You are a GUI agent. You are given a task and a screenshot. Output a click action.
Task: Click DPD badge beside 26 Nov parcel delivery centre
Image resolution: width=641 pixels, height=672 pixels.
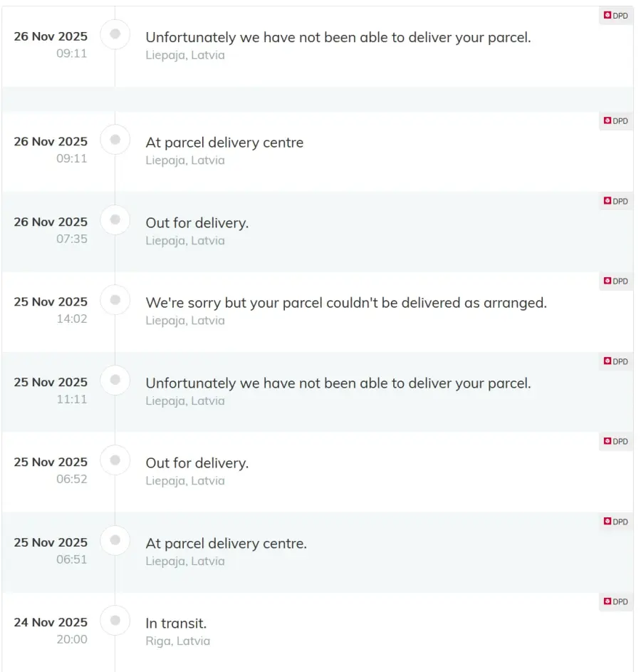[x=616, y=121]
